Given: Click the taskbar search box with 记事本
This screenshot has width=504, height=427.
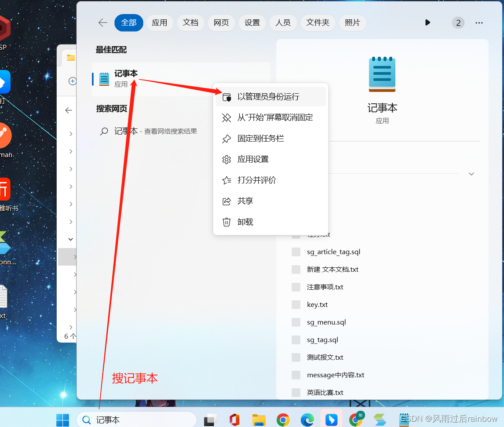Looking at the screenshot, I should 137,420.
